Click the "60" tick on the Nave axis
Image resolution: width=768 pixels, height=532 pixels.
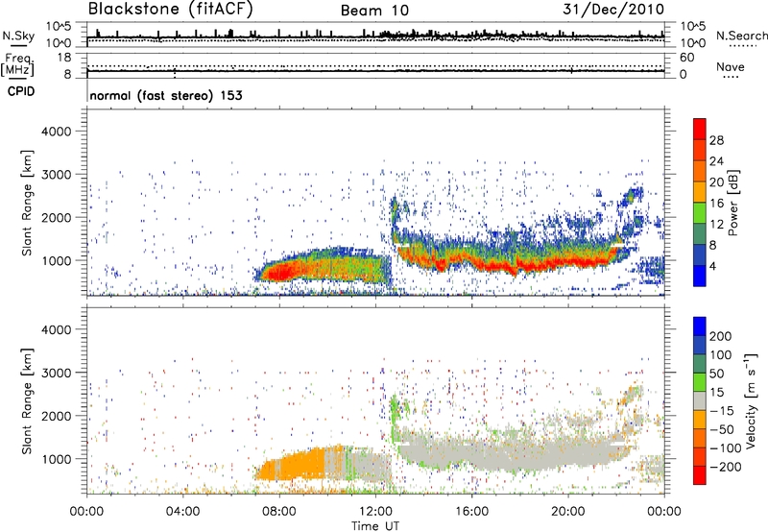[x=686, y=58]
